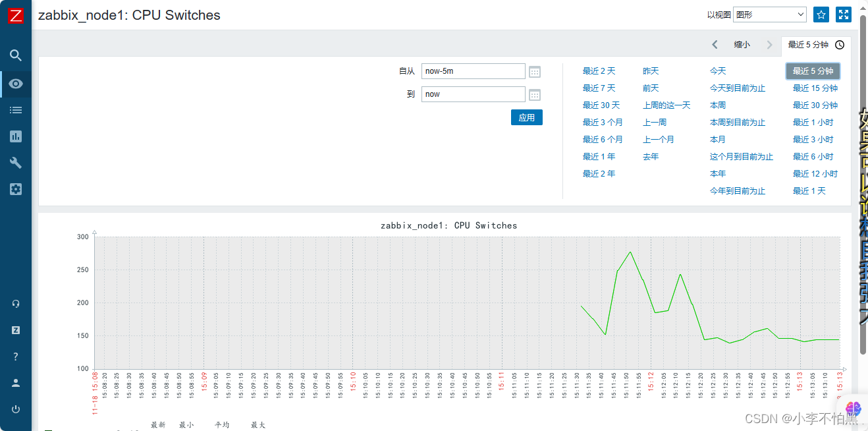Focus the 自从 now-5m input field
This screenshot has width=868, height=431.
tap(474, 71)
